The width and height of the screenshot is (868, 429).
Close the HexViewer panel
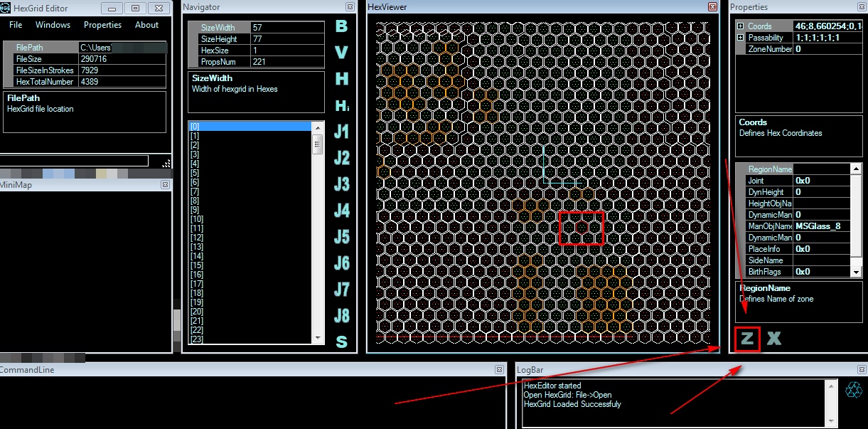(713, 6)
